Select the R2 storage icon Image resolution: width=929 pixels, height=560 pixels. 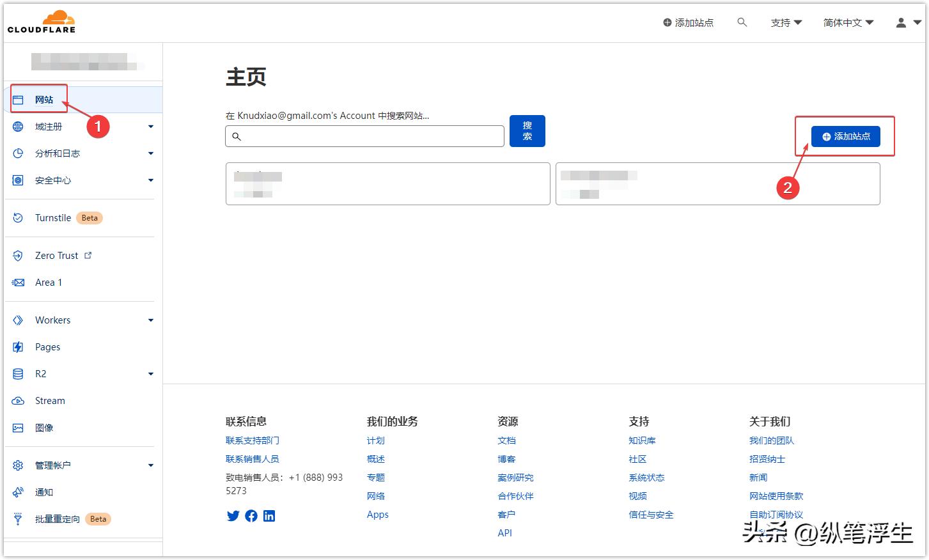[x=18, y=373]
